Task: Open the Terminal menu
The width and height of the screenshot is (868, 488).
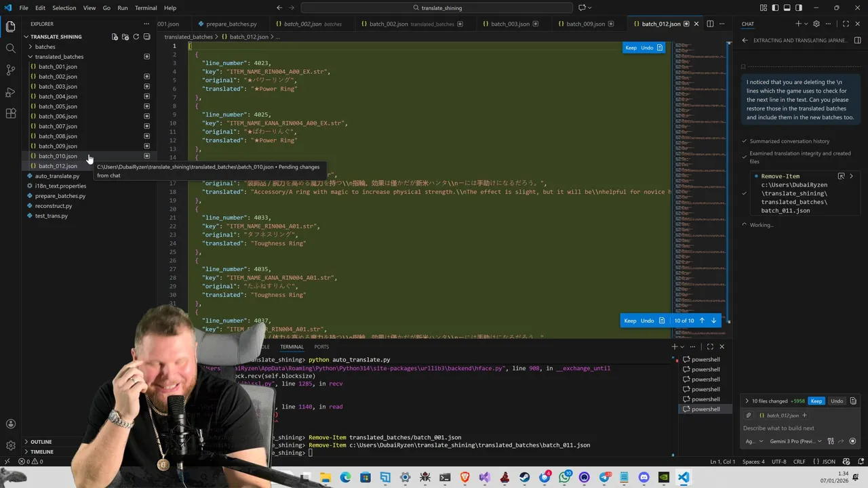Action: 146,7
